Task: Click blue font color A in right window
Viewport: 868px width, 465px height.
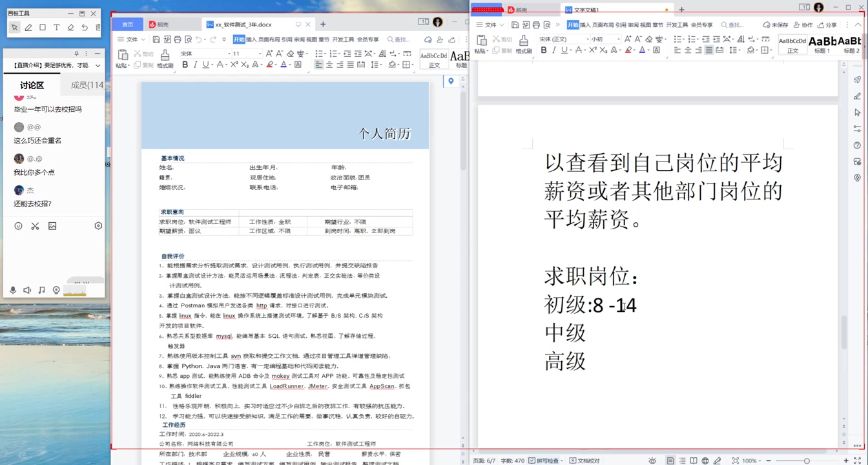Action: 642,50
